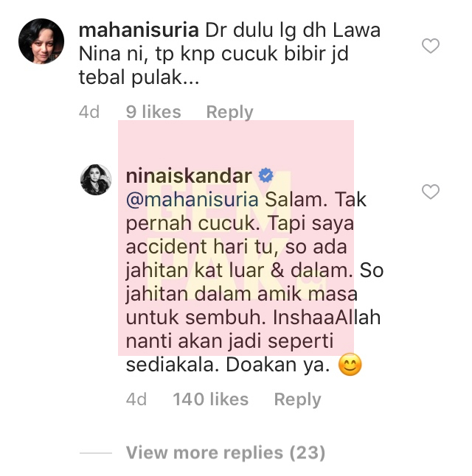The image size is (472, 476).
Task: Reply to ninaiskandar's comment
Action: [297, 399]
